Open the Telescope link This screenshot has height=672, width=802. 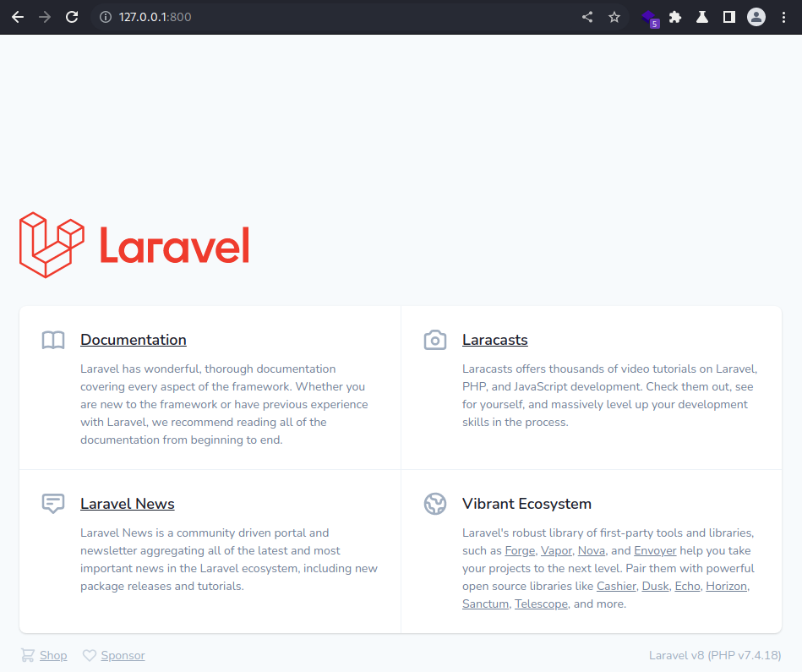click(541, 604)
